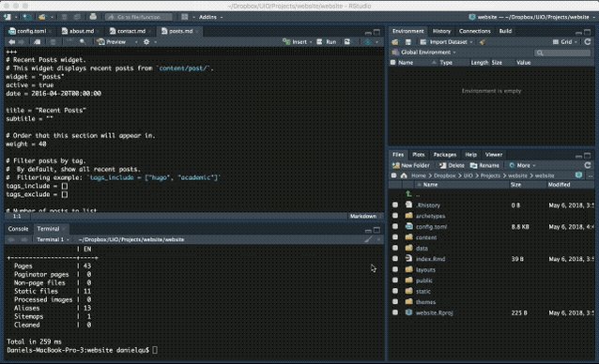Click the Delete button in Files pane
Screen dimensions: 599x364
coord(452,165)
